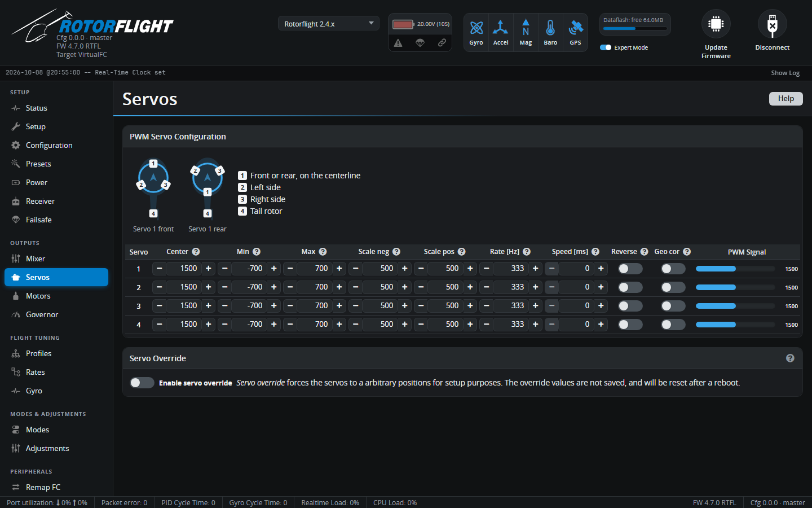Click the warning triangle under the battery
Viewport: 812px width, 508px height.
[x=398, y=43]
